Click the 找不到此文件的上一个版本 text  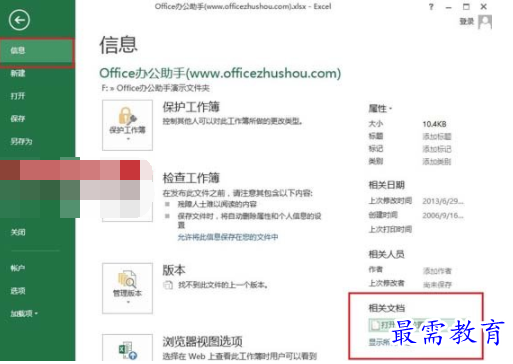coord(223,285)
